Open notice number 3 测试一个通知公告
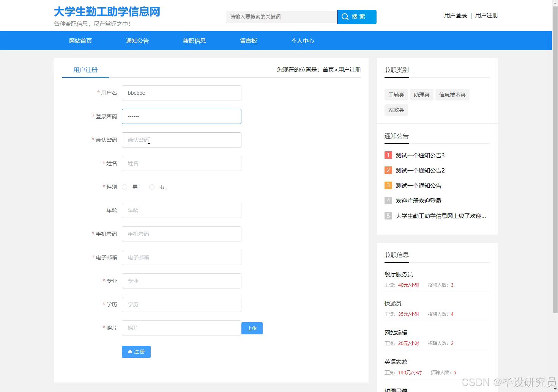 [419, 185]
